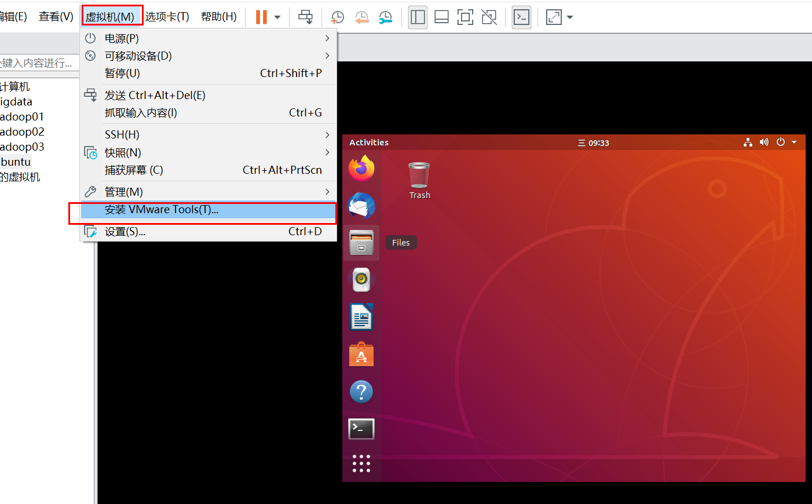The width and height of the screenshot is (812, 504).
Task: Click the stretch guest display icon
Action: 554,17
